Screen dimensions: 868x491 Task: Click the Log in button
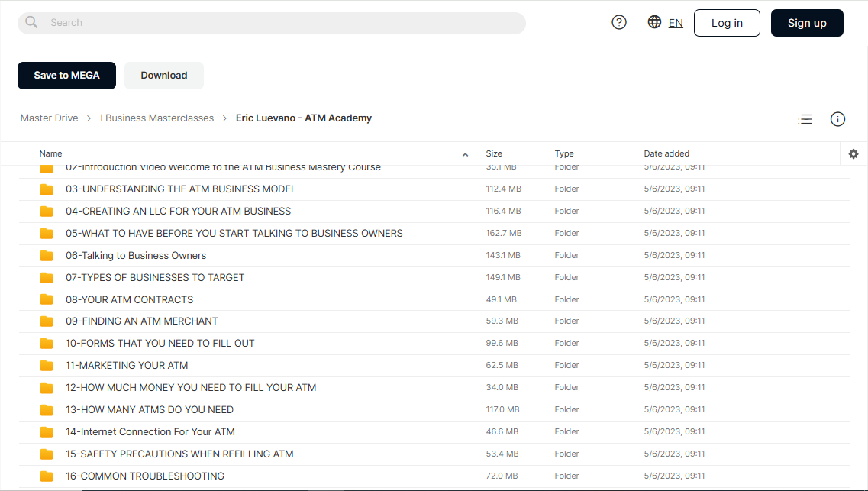tap(727, 23)
